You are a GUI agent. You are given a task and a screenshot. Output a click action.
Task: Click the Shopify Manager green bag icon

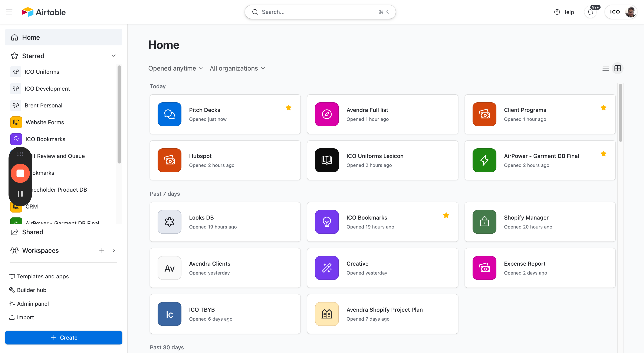click(484, 222)
